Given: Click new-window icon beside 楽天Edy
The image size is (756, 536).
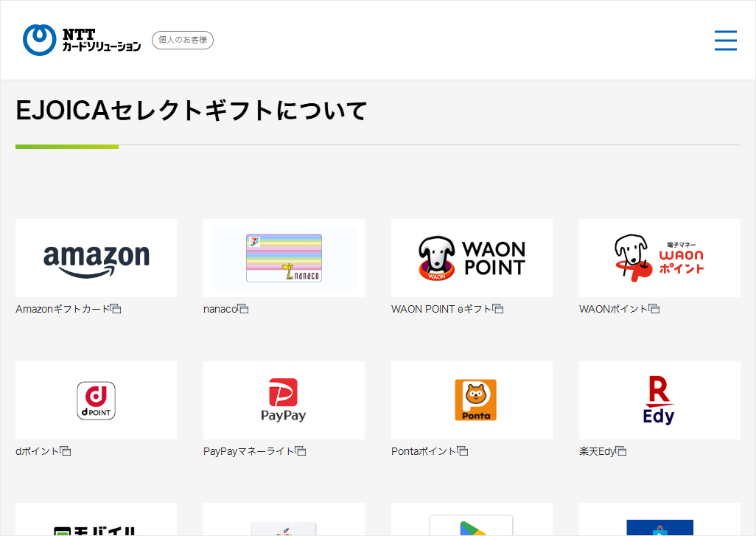Looking at the screenshot, I should [621, 451].
